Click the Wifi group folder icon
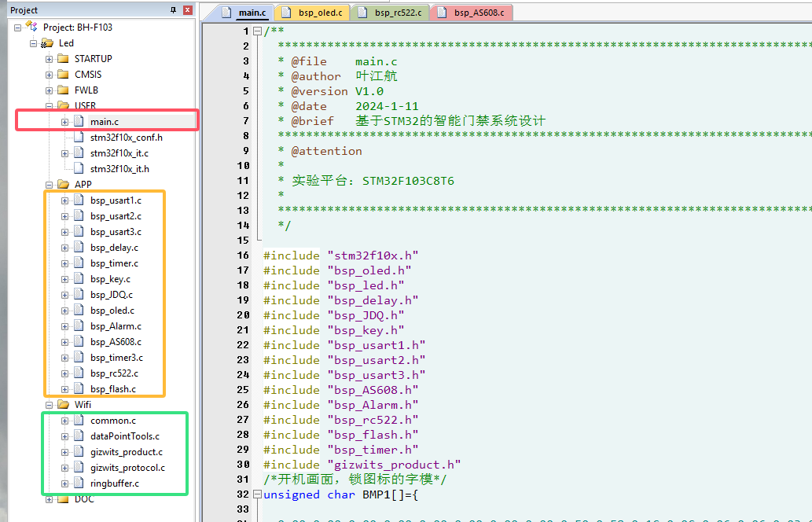 tap(63, 405)
